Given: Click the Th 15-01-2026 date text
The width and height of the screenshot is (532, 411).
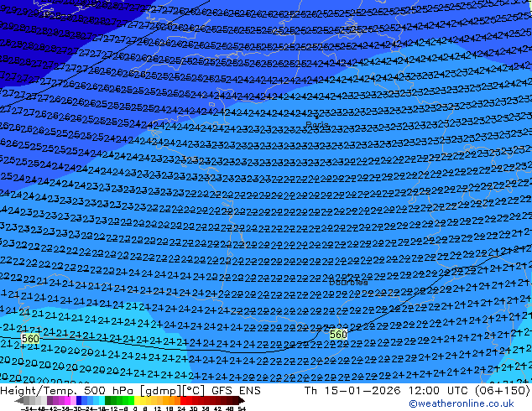Looking at the screenshot, I should 352,391.
